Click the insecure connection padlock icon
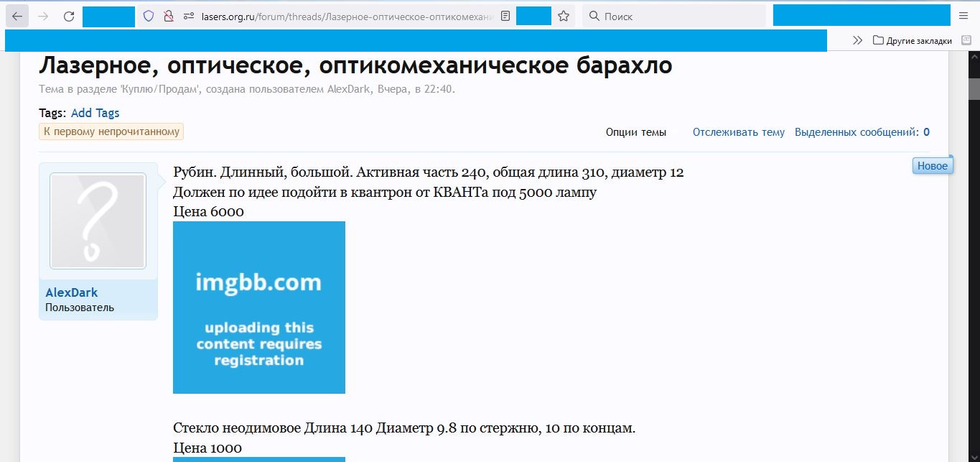980x462 pixels. 169,16
